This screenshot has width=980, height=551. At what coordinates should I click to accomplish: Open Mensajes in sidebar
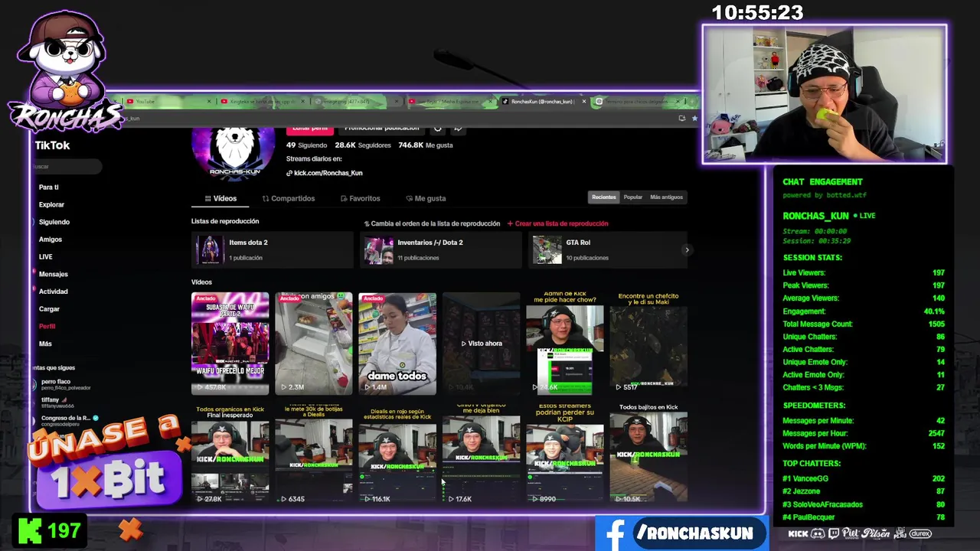click(54, 274)
